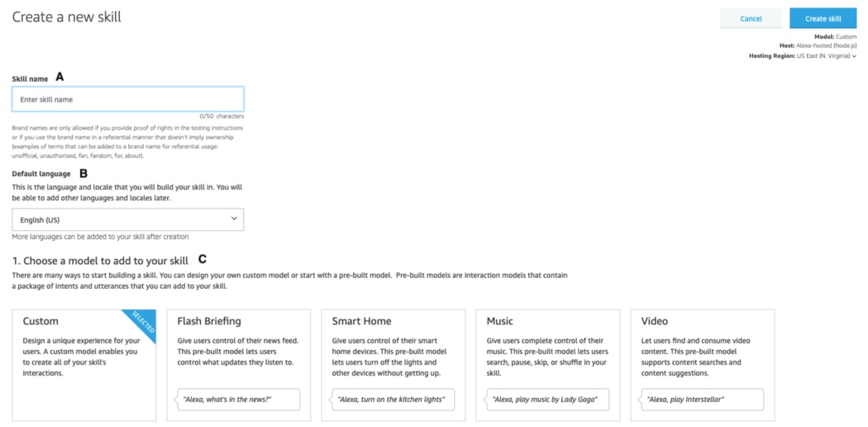The width and height of the screenshot is (868, 427).
Task: Click the Create skill button
Action: tap(823, 18)
